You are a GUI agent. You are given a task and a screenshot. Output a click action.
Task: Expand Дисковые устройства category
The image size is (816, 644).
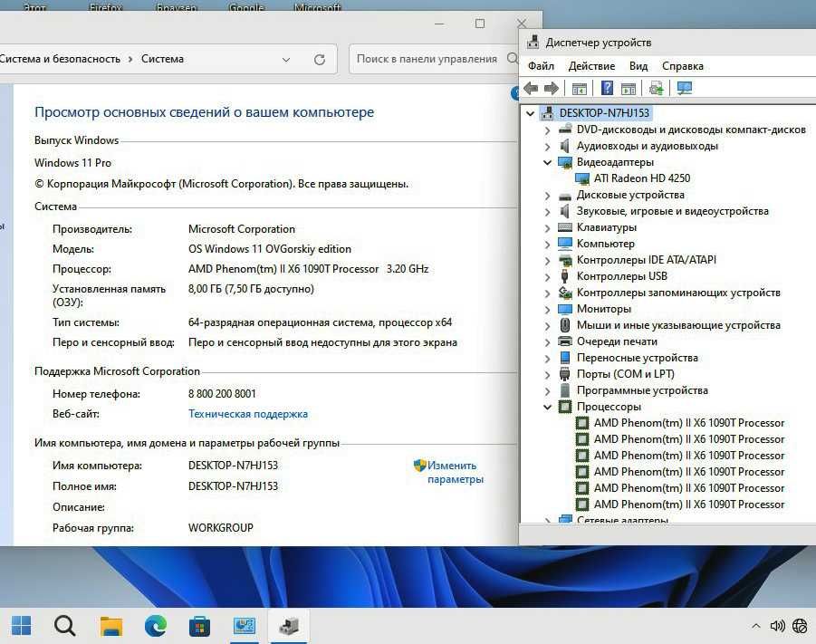[547, 196]
